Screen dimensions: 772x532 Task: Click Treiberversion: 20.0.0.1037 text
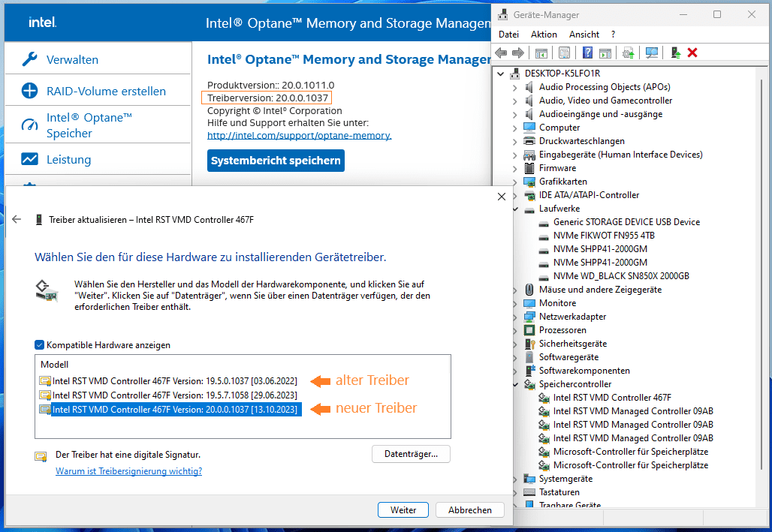(267, 98)
